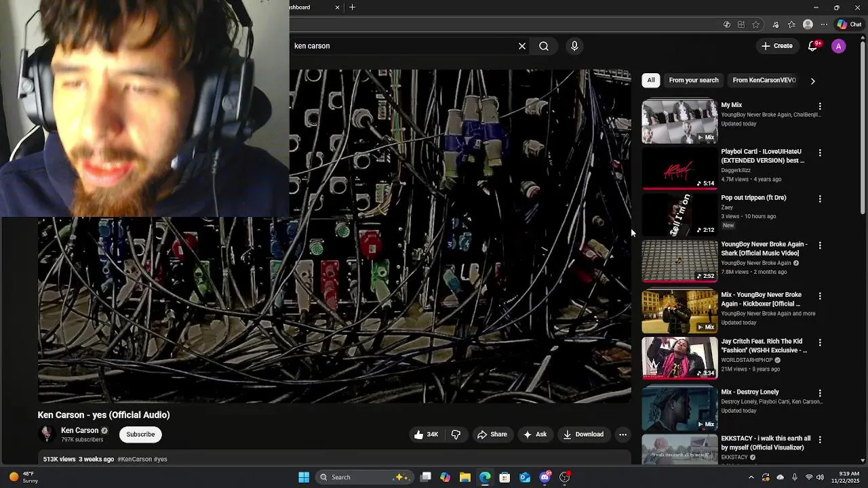Open the Playboi Carti ILoveUIHateU thumbnail
The image size is (868, 488).
click(x=679, y=168)
